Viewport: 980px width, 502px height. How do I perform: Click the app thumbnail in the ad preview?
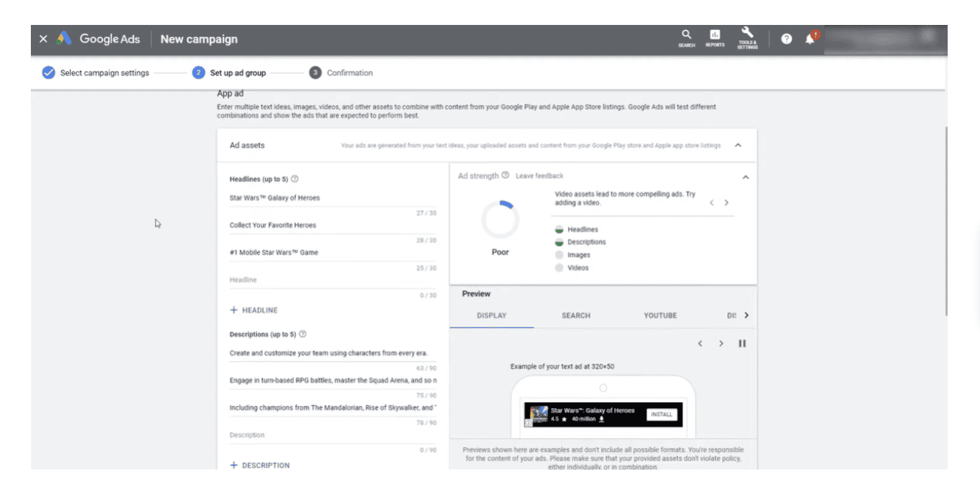538,415
